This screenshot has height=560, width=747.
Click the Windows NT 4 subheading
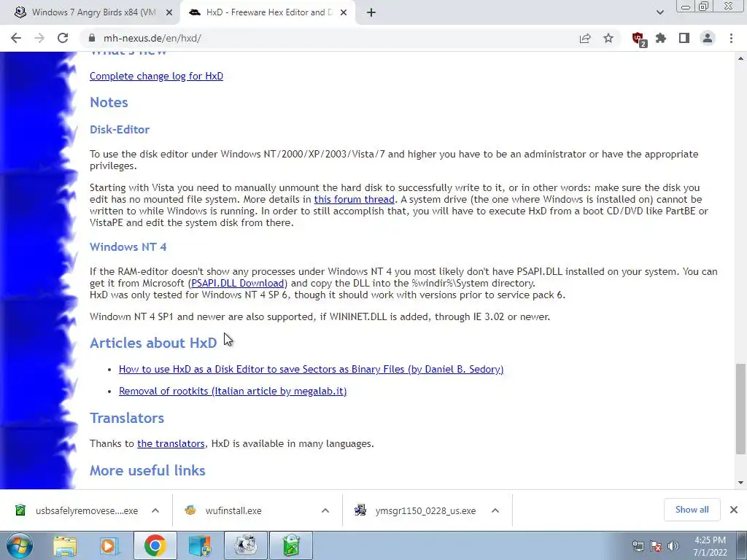tap(128, 246)
